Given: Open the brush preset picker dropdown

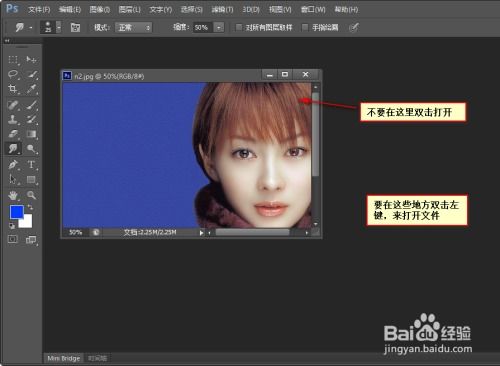Looking at the screenshot, I should (59, 27).
